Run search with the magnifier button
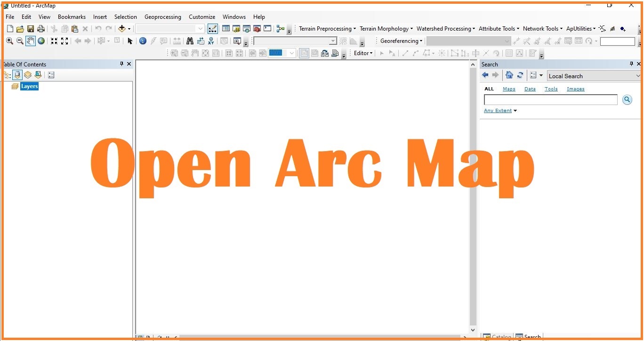 (627, 99)
